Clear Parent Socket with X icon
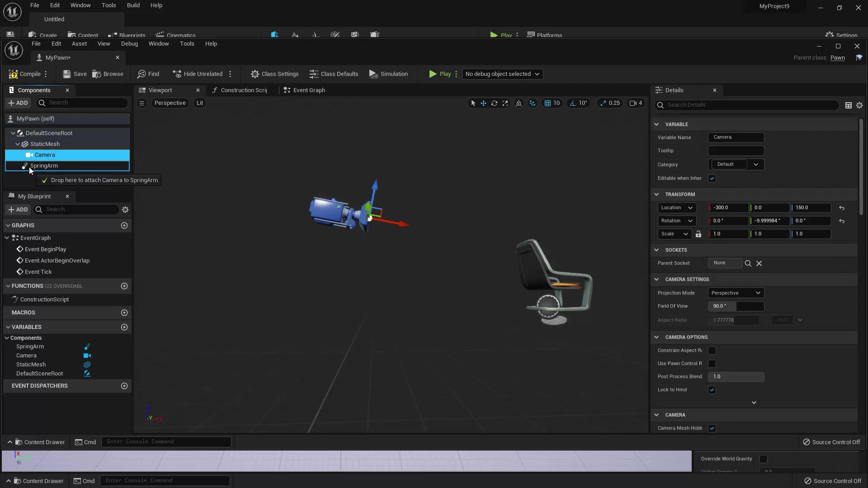Screen dimensions: 868x488 pos(759,263)
